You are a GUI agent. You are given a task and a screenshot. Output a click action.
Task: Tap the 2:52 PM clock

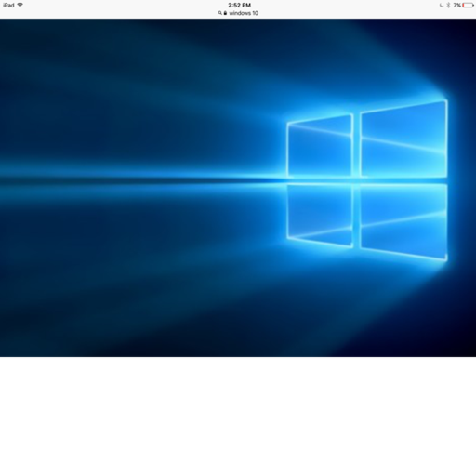click(239, 6)
